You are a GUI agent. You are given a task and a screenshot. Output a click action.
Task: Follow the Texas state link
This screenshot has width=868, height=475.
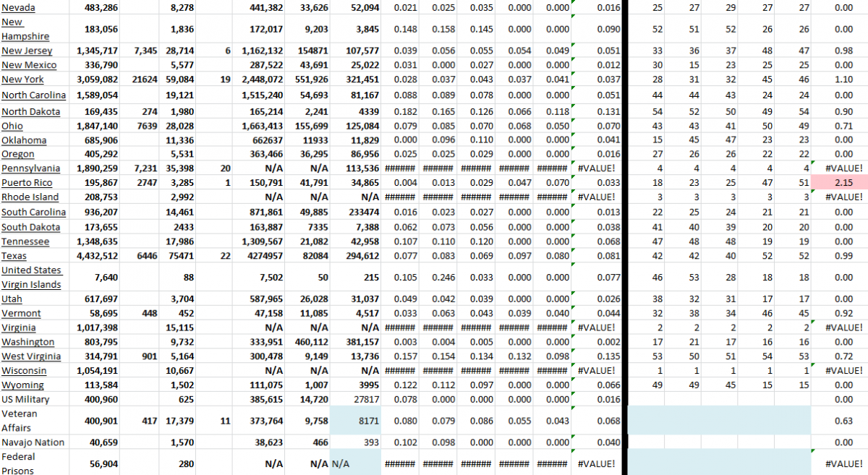(14, 254)
